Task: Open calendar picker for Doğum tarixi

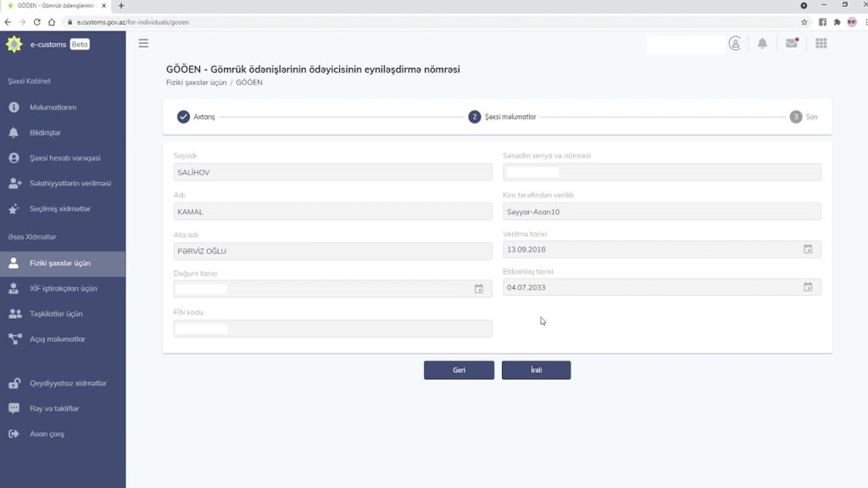Action: point(479,289)
